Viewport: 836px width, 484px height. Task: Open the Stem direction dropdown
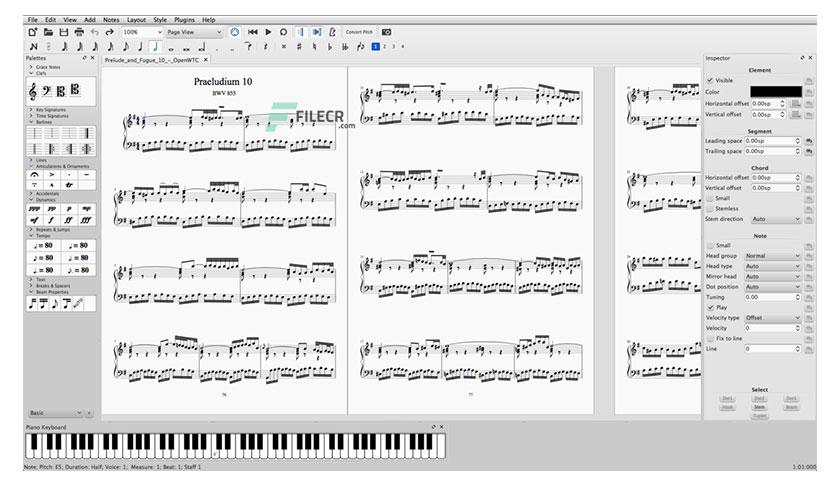776,219
